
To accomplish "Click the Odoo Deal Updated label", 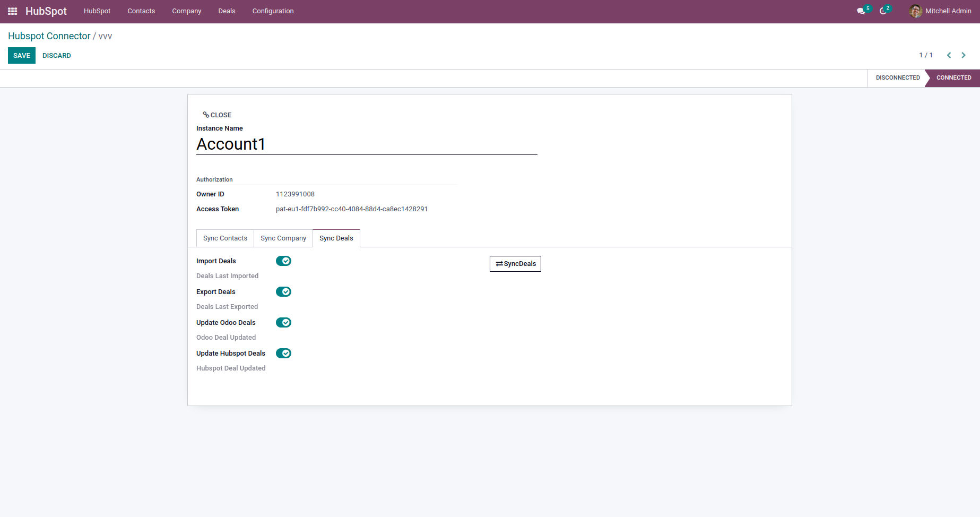I will coord(226,338).
